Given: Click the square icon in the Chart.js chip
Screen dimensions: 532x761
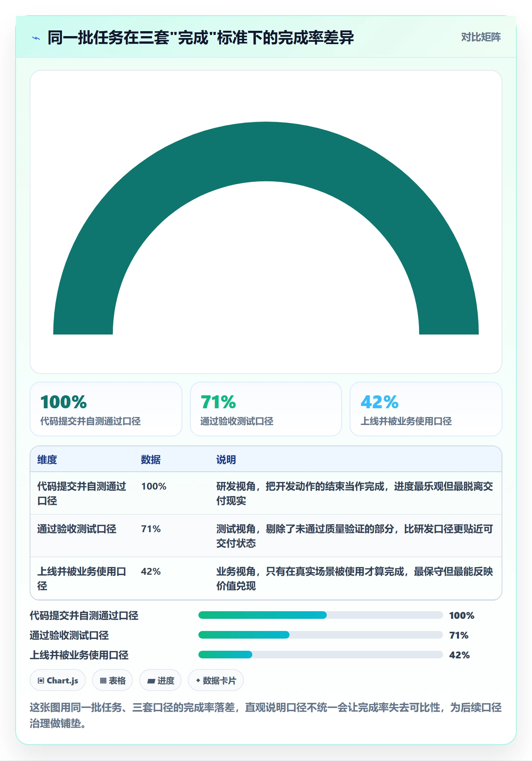Looking at the screenshot, I should (41, 681).
